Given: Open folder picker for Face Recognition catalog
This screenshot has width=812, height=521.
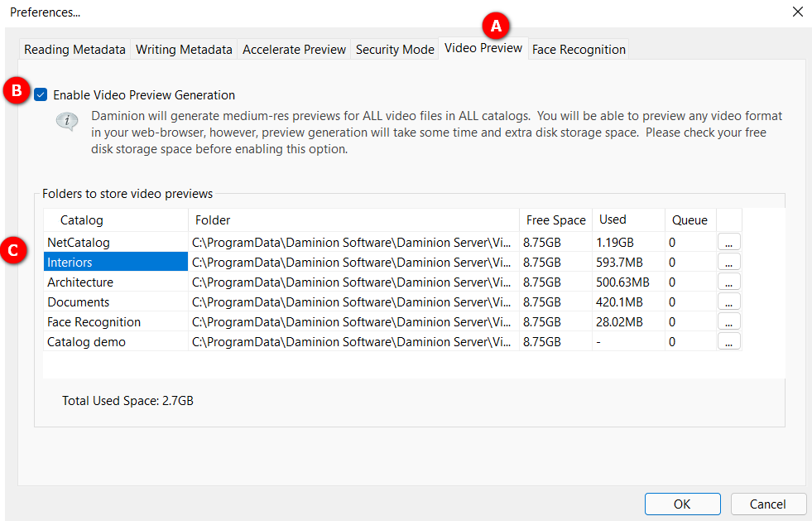Looking at the screenshot, I should (728, 322).
